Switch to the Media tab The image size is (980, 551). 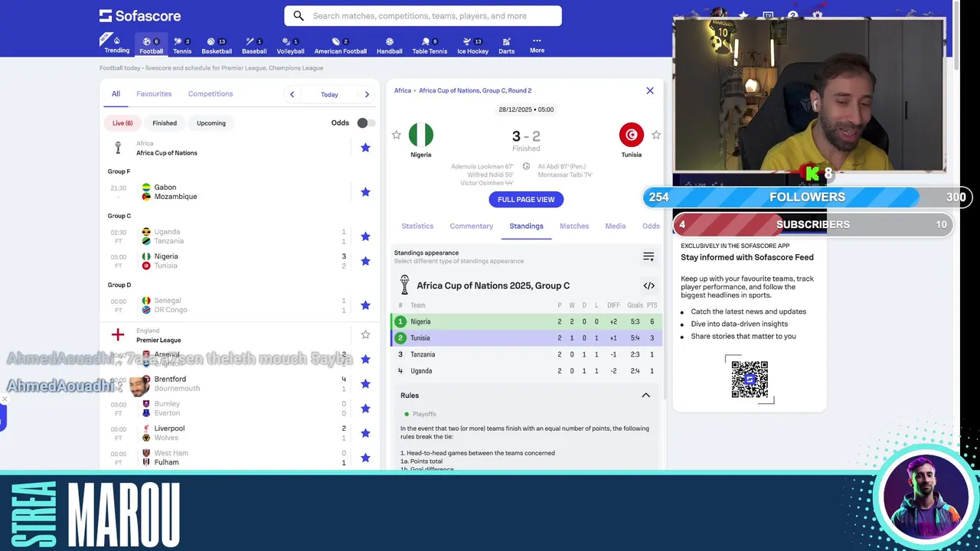coord(616,226)
